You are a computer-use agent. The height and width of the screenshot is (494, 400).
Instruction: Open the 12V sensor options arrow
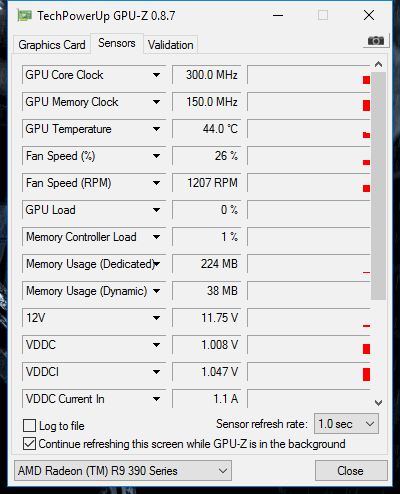156,318
